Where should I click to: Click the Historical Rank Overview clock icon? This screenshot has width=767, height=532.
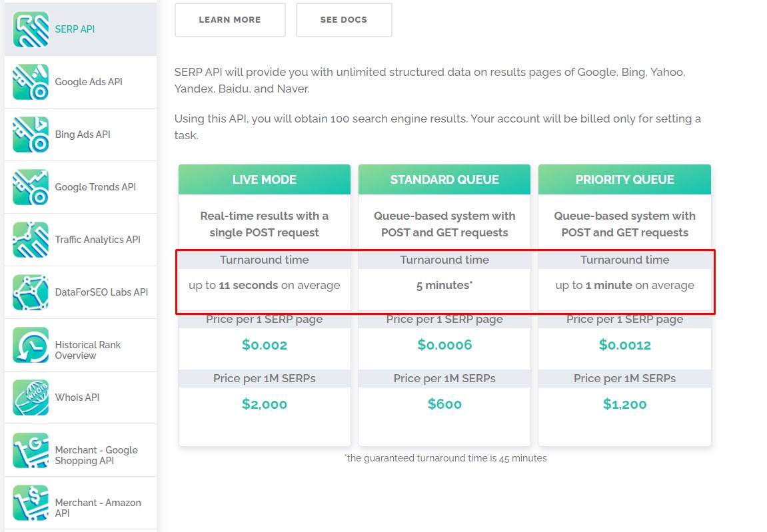[31, 345]
